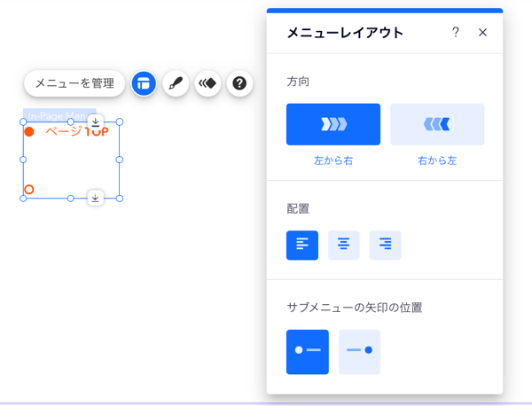Place the submenu arrow marker on the right
Viewport: 532px width, 406px height.
pyautogui.click(x=359, y=352)
